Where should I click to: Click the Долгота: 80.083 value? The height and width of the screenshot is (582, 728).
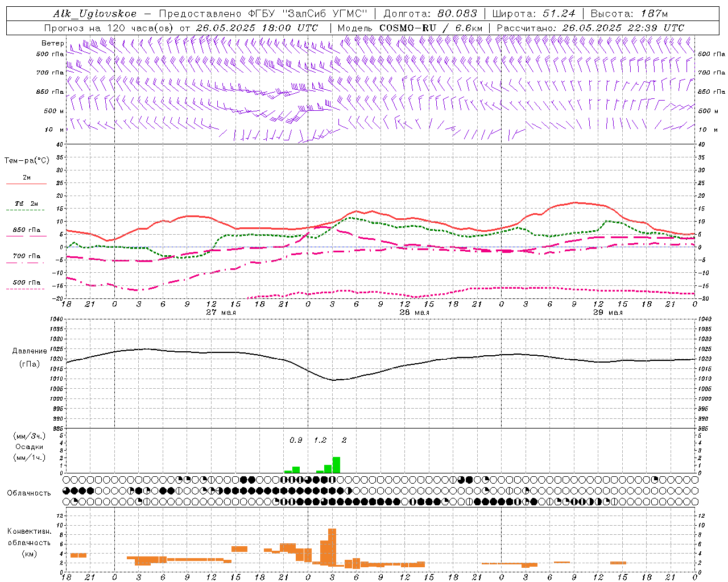(x=429, y=14)
